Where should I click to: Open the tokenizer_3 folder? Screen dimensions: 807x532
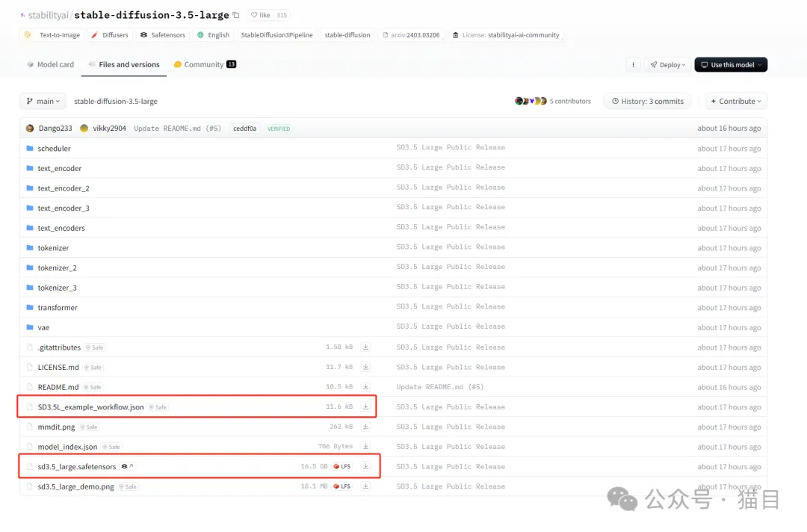coord(57,288)
